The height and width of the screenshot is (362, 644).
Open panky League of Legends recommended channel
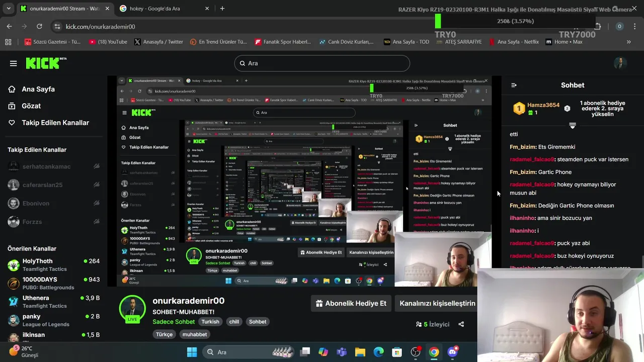(x=54, y=320)
